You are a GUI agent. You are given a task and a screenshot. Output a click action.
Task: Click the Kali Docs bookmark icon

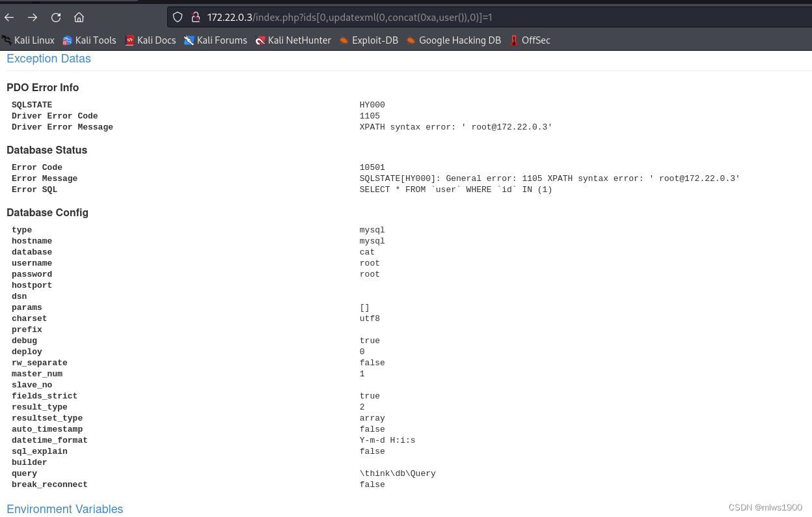point(128,40)
